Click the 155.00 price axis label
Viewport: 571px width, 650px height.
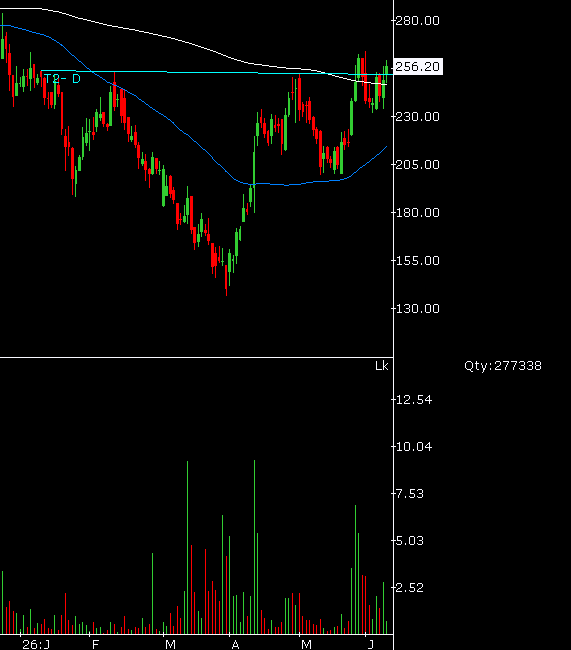417,261
